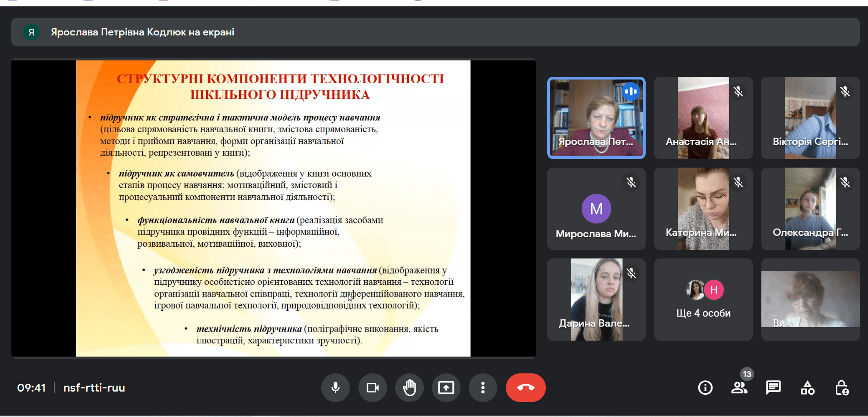
Task: Open the meeting details info icon
Action: (x=705, y=387)
